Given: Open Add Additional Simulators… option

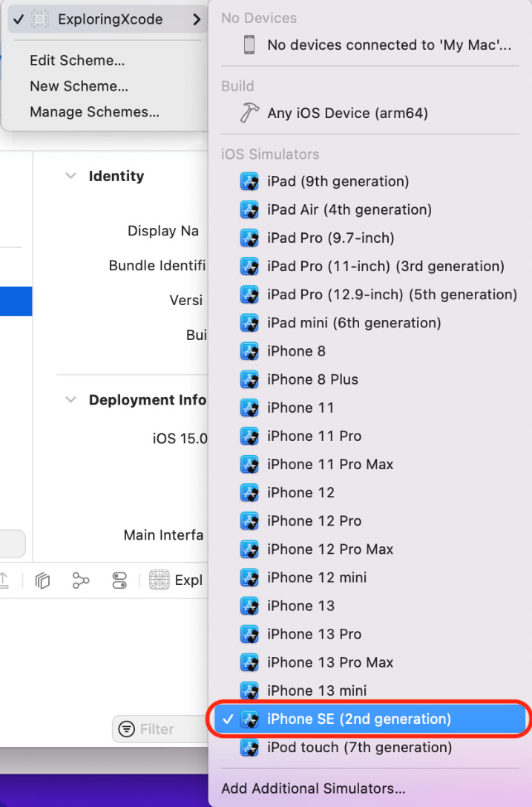Looking at the screenshot, I should (x=313, y=788).
